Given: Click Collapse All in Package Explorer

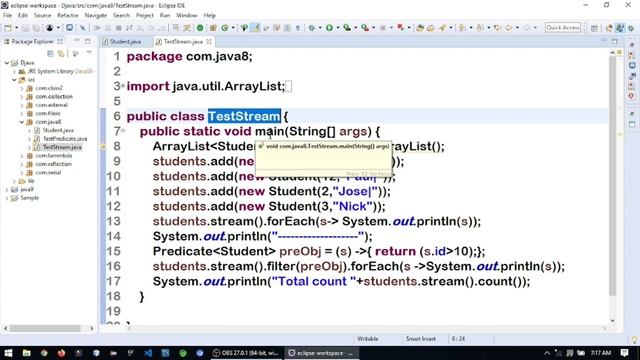Looking at the screenshot, I should coord(50,54).
